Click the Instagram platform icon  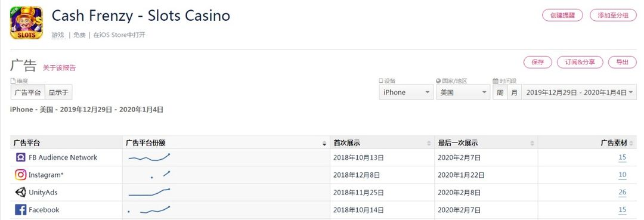[20, 175]
